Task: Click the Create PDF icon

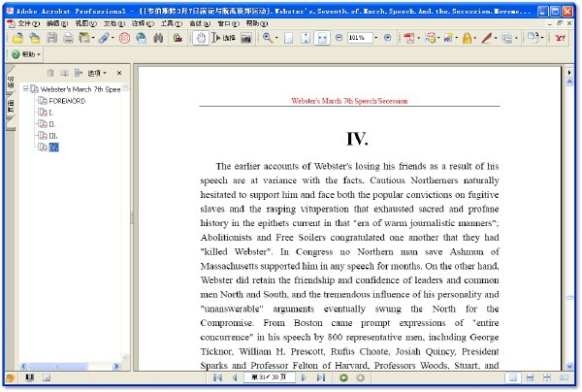Action: point(408,38)
